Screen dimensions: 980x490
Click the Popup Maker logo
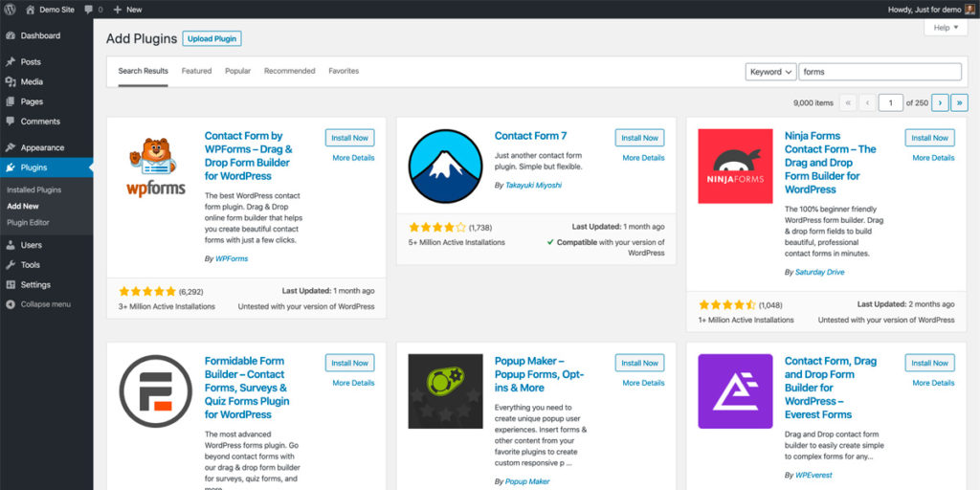[446, 391]
